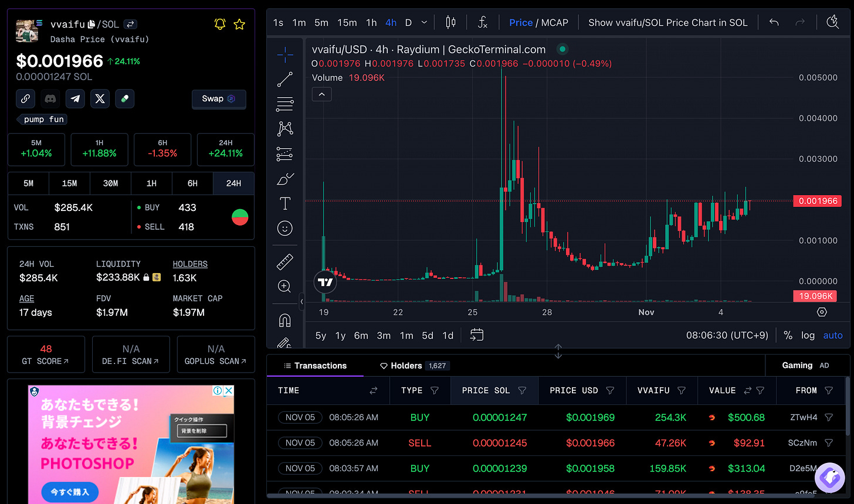This screenshot has width=854, height=504.
Task: Open the pump.fun pill icon
Action: point(124,98)
